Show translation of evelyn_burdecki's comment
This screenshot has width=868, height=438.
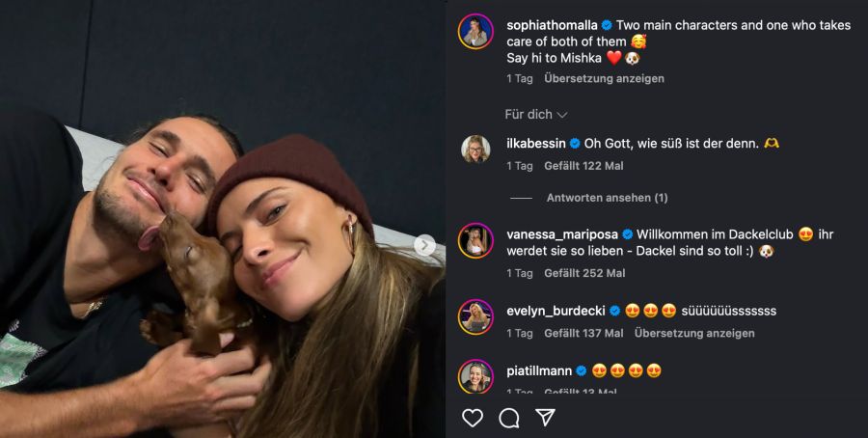[694, 334]
